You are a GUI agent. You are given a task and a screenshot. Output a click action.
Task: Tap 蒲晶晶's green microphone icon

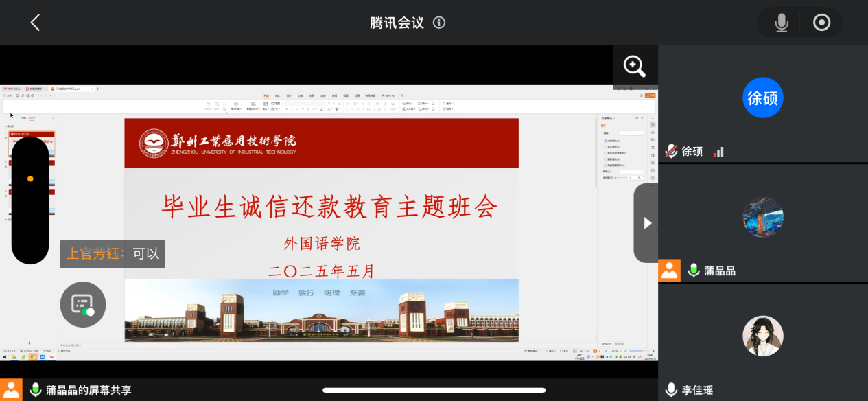[694, 271]
